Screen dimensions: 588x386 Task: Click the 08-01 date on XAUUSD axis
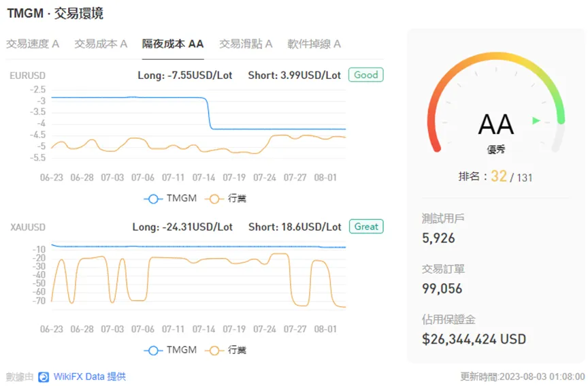[x=325, y=329]
